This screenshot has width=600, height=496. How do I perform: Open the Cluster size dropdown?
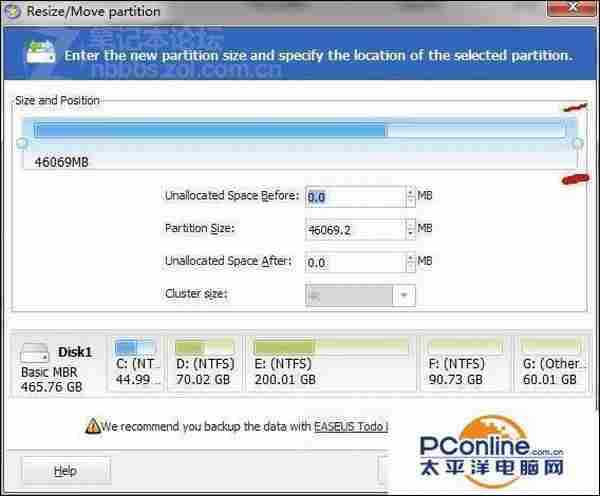[403, 295]
